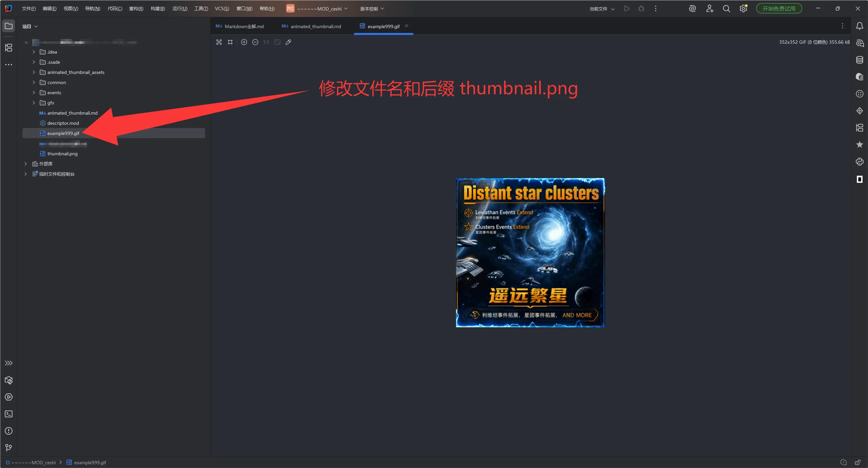Expand the events folder
Screen dimensions: 868x468
point(34,93)
